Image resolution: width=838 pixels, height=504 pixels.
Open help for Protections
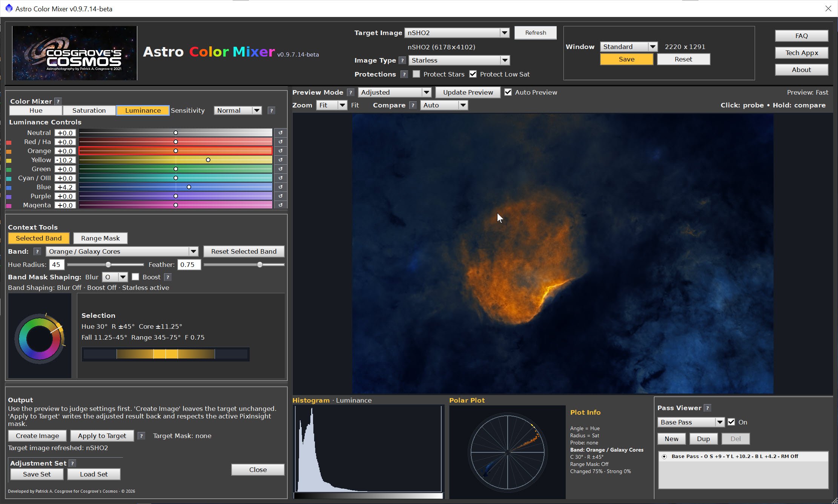(x=404, y=74)
